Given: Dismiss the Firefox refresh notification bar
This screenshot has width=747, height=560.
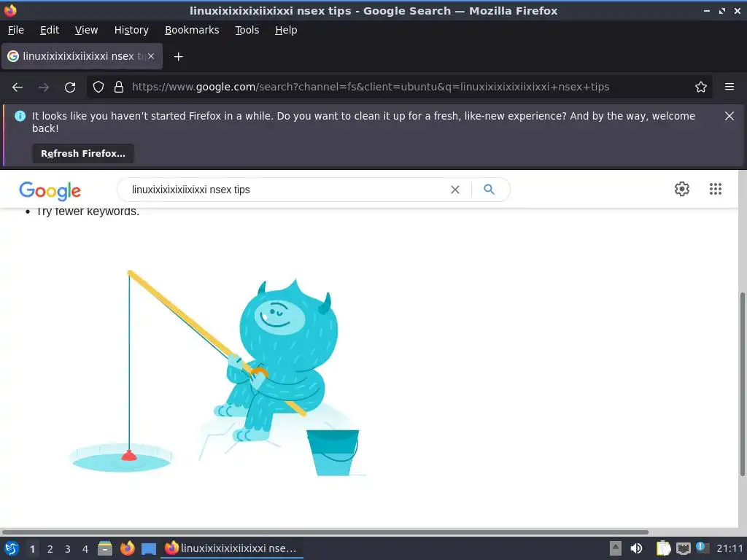Looking at the screenshot, I should point(729,116).
